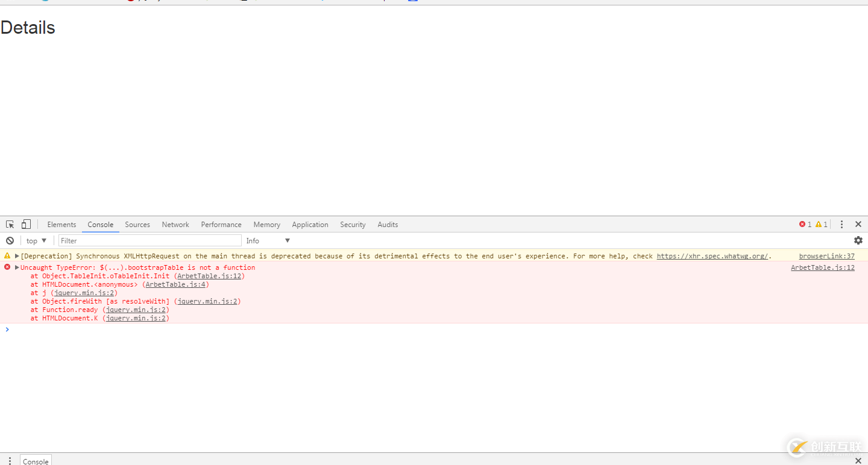Open ArbetTable.js:12 link in Object.TableInit stack line
Image resolution: width=868 pixels, height=465 pixels.
click(x=209, y=276)
